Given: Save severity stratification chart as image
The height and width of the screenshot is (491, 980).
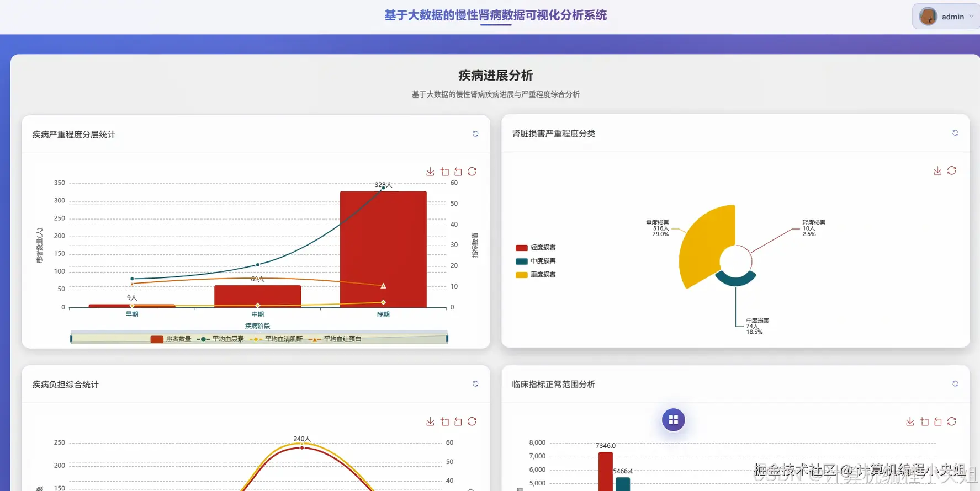Looking at the screenshot, I should pyautogui.click(x=430, y=172).
